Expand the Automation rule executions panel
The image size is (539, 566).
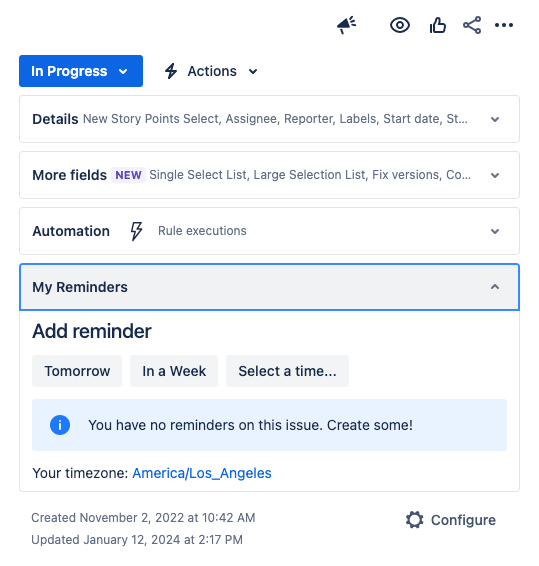[x=269, y=231]
